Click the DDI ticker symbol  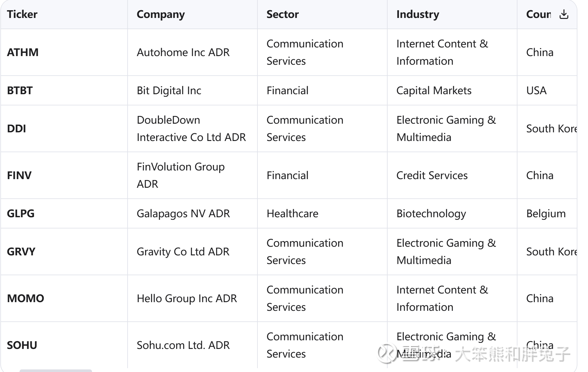pyautogui.click(x=16, y=128)
